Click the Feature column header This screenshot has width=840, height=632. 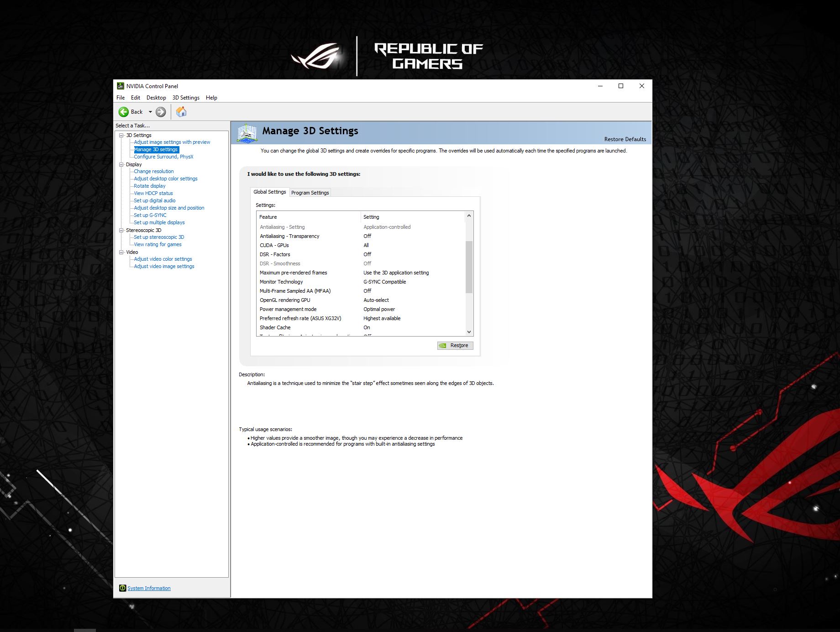tap(309, 217)
